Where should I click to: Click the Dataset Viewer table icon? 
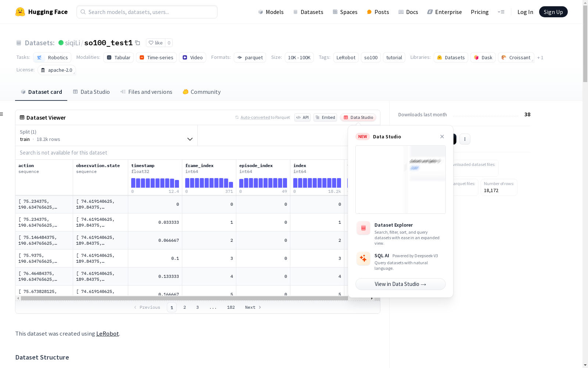pos(22,117)
